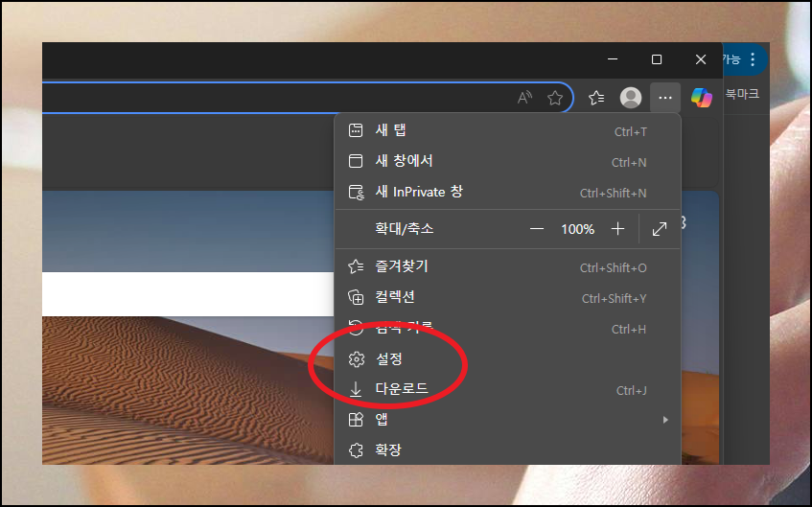This screenshot has height=507, width=812.
Task: Click the window icon beside 새 창에서
Action: pyautogui.click(x=356, y=161)
